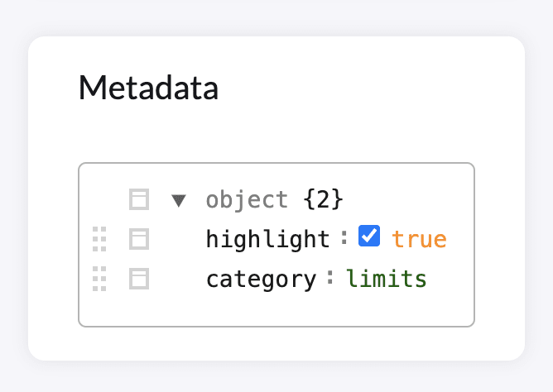The width and height of the screenshot is (553, 392).
Task: Click the orange true value
Action: (420, 240)
